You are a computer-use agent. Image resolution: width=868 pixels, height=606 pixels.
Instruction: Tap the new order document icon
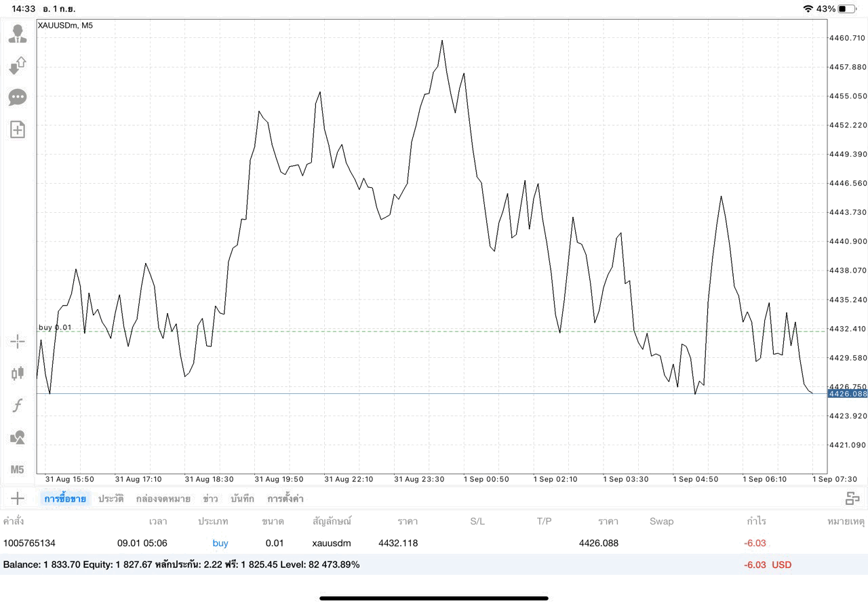[18, 129]
